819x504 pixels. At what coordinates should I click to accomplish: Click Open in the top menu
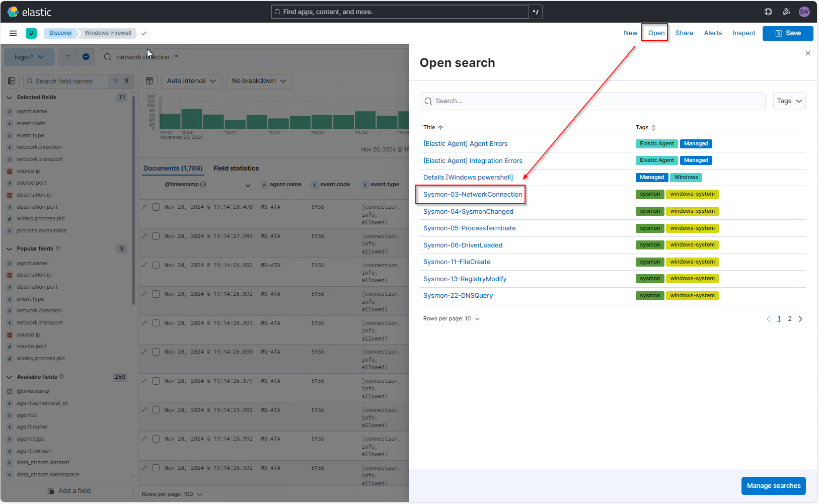click(656, 33)
